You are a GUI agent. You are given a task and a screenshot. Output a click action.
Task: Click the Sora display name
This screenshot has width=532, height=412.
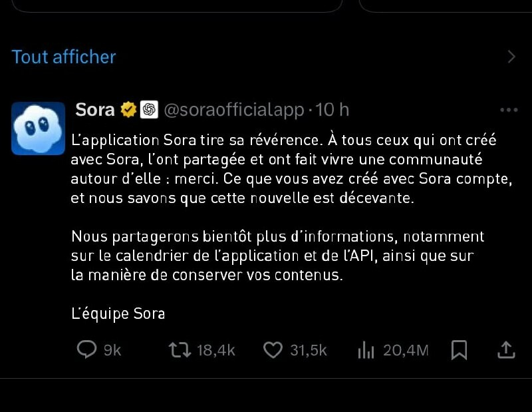tap(95, 110)
